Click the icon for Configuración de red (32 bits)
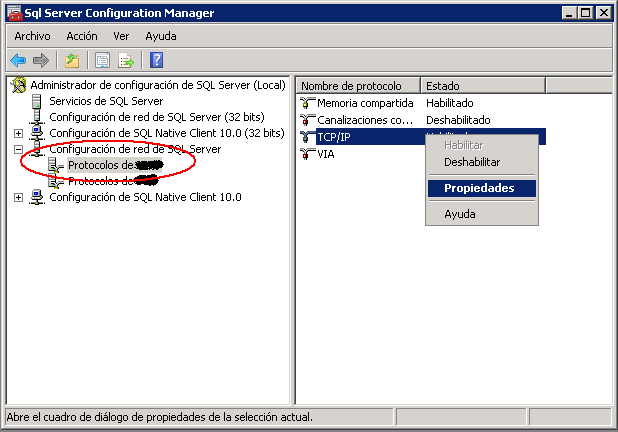This screenshot has height=432, width=618. pyautogui.click(x=37, y=117)
